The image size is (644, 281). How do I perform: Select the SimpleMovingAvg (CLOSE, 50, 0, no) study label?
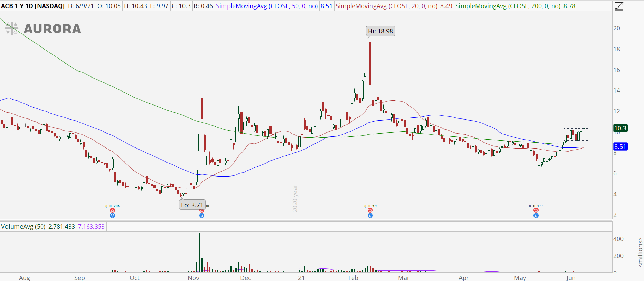click(267, 6)
